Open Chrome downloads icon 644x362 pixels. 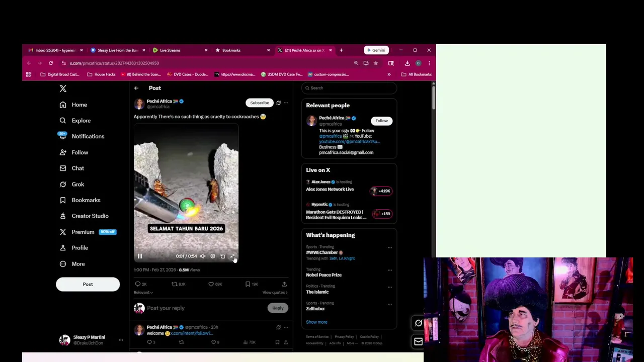point(407,63)
